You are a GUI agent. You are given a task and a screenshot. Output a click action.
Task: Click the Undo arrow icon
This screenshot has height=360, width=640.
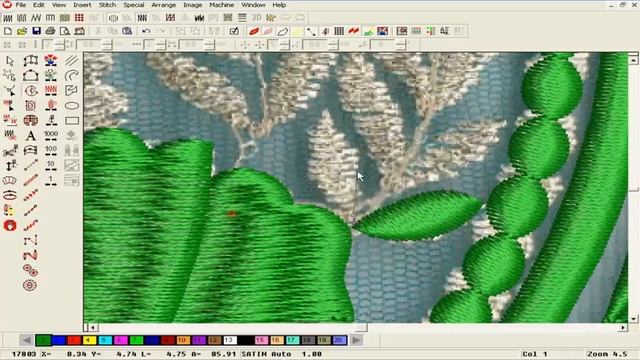pos(146,31)
